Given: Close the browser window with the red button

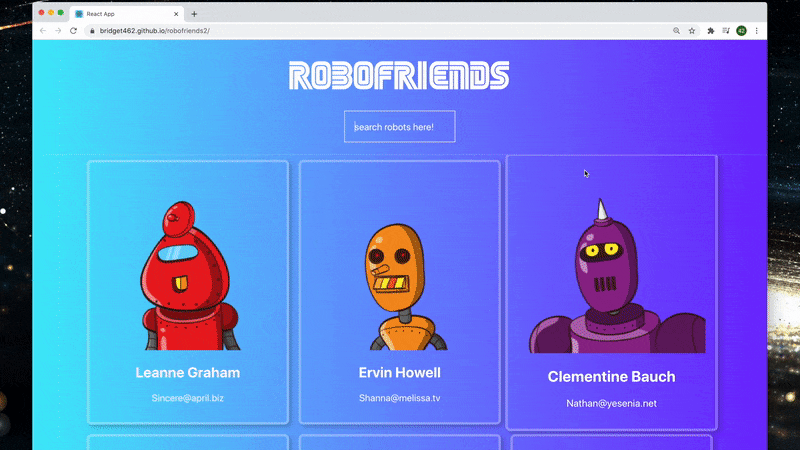Looking at the screenshot, I should [41, 13].
